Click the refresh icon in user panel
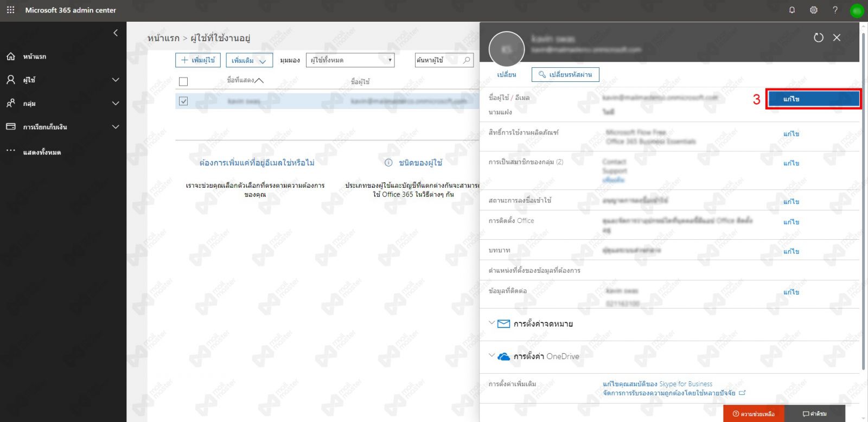 tap(819, 37)
